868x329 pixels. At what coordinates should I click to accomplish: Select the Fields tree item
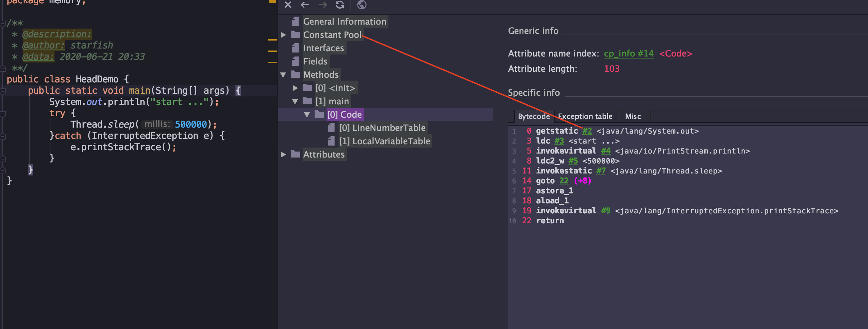315,61
